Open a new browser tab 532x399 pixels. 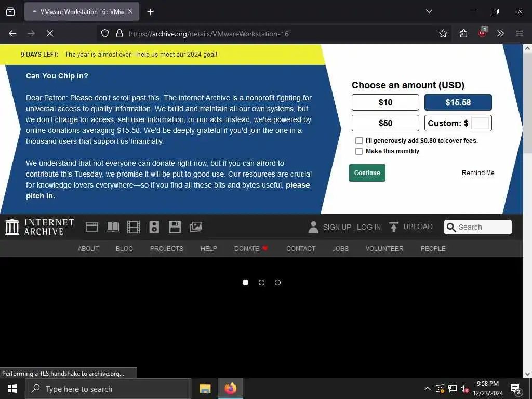click(150, 12)
